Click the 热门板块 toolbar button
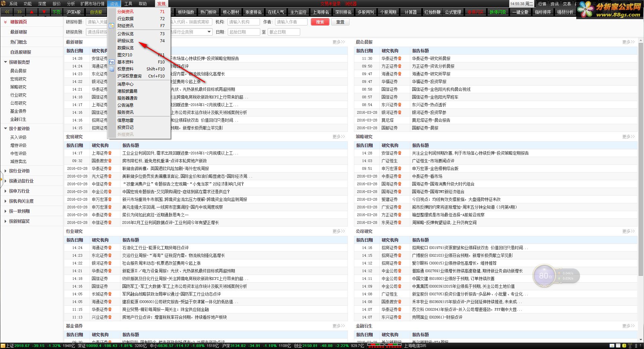This screenshot has height=349, width=644. (208, 12)
